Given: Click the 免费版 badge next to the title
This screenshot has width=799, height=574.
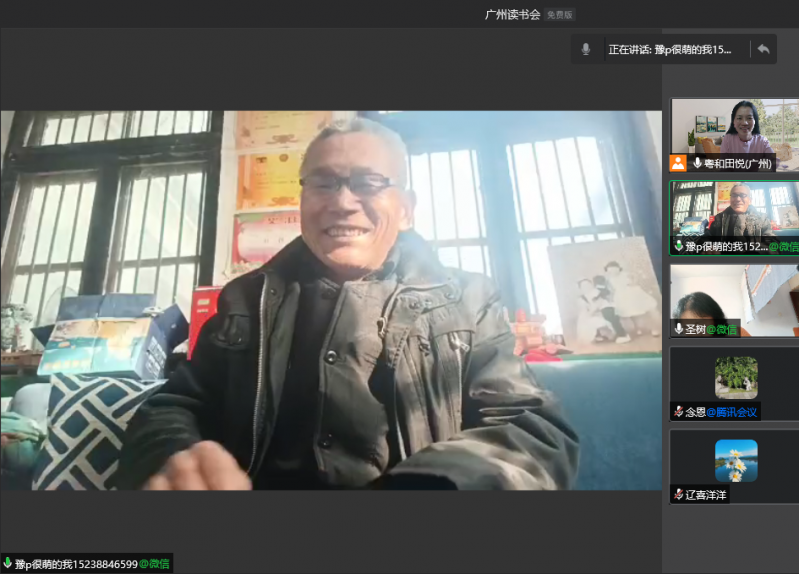Looking at the screenshot, I should (x=560, y=15).
